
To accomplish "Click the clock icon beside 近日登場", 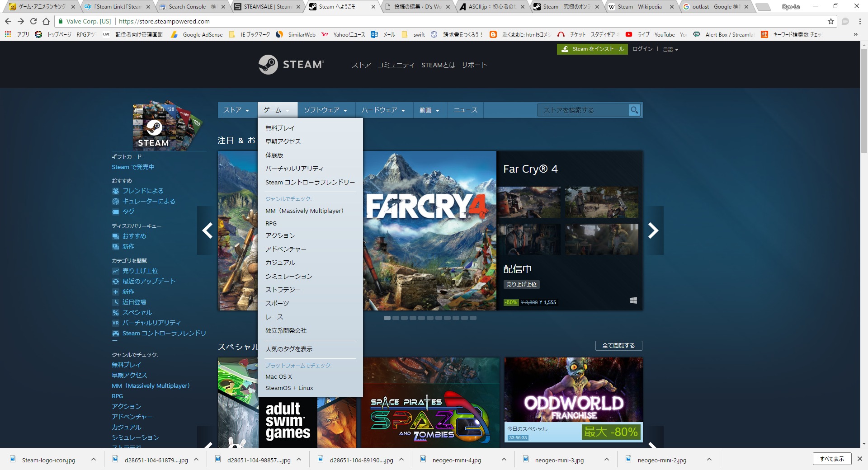I will tap(115, 302).
